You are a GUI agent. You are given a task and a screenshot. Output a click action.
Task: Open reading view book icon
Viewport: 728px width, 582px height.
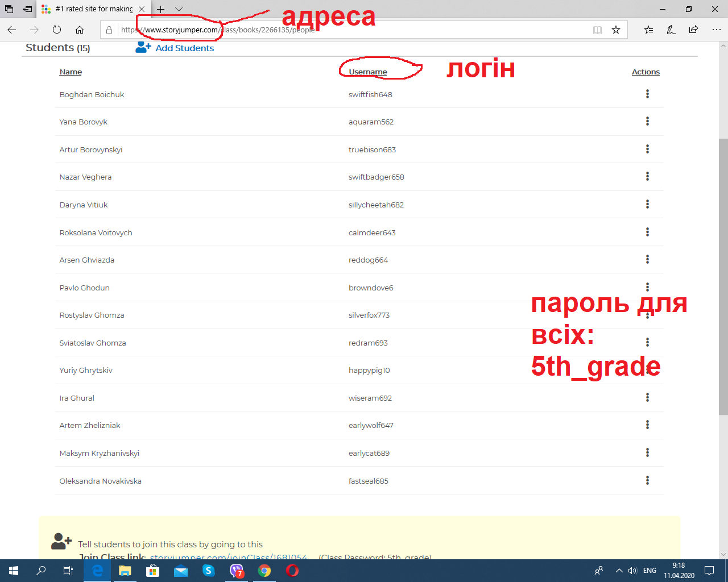pos(597,30)
